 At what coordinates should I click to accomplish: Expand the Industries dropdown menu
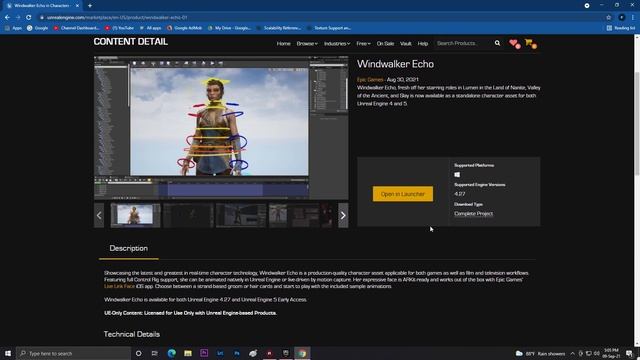point(337,44)
